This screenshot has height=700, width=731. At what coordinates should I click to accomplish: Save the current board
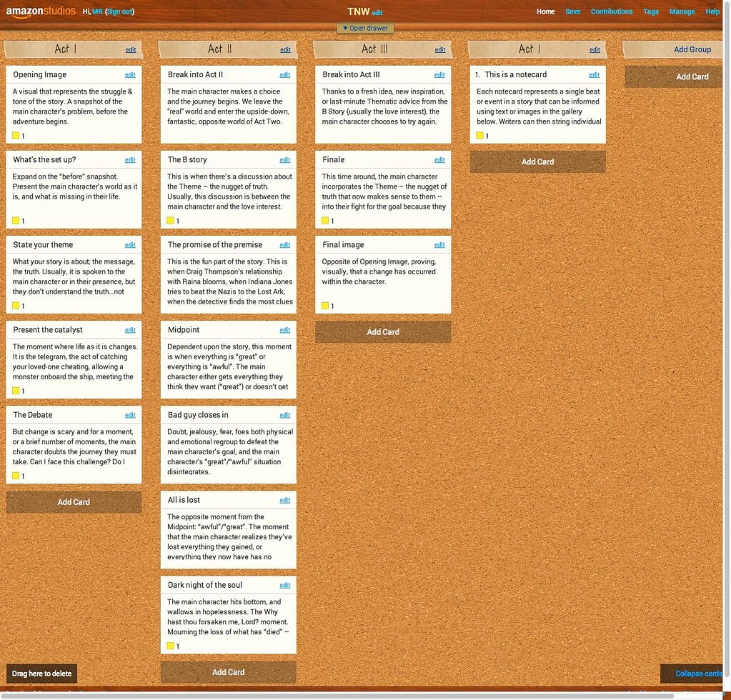[x=573, y=11]
